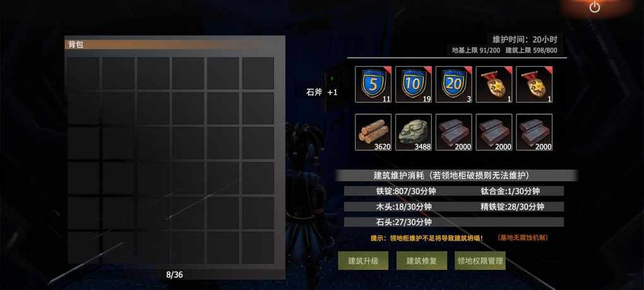Viewport: 644px width, 290px height.
Task: Click the 建筑维护消耗 section header
Action: [x=456, y=176]
